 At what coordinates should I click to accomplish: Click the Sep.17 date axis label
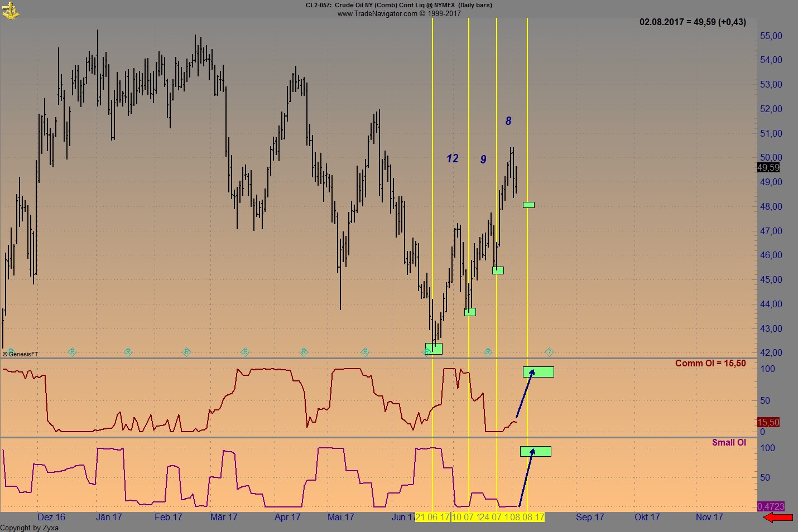pos(590,518)
